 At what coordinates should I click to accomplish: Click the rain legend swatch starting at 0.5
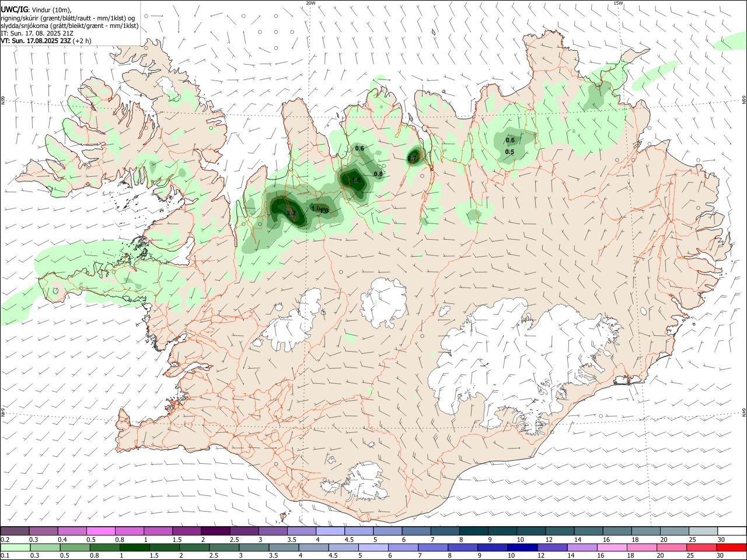point(75,547)
